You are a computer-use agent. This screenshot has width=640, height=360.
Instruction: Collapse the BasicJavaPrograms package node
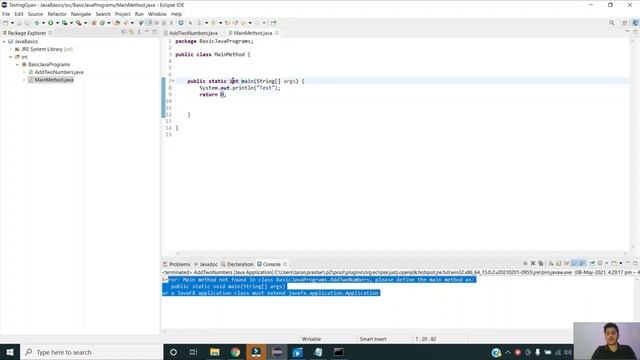(x=18, y=64)
